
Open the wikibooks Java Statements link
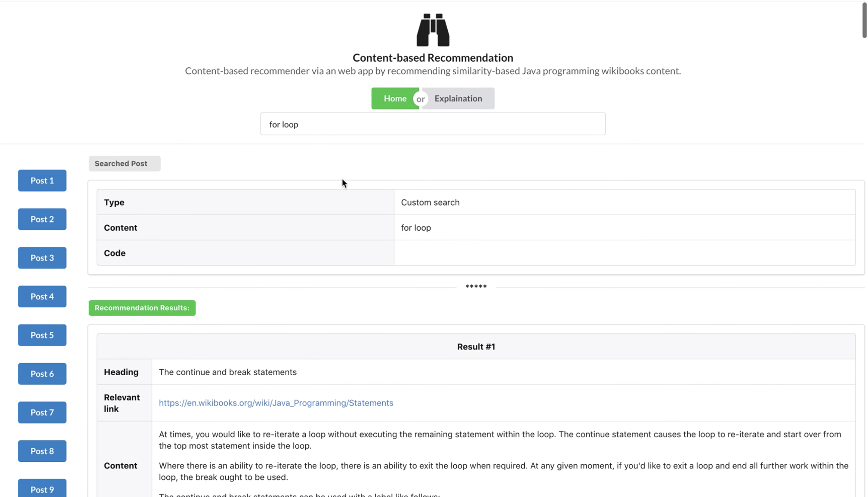click(x=276, y=403)
